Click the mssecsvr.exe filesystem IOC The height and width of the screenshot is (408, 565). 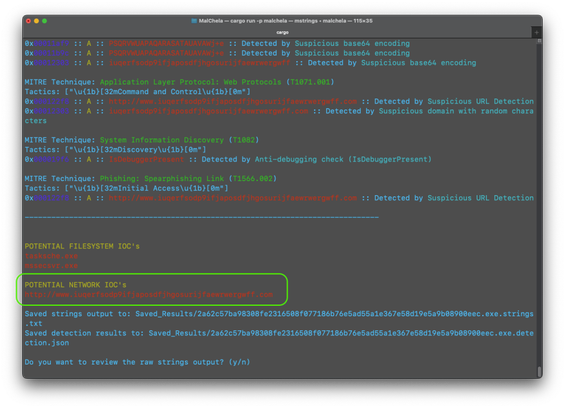point(51,266)
